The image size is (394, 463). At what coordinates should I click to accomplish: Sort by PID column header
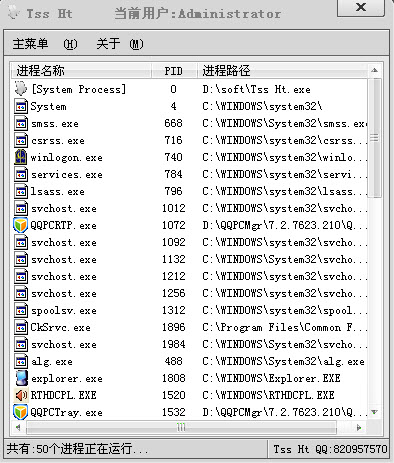coord(174,71)
